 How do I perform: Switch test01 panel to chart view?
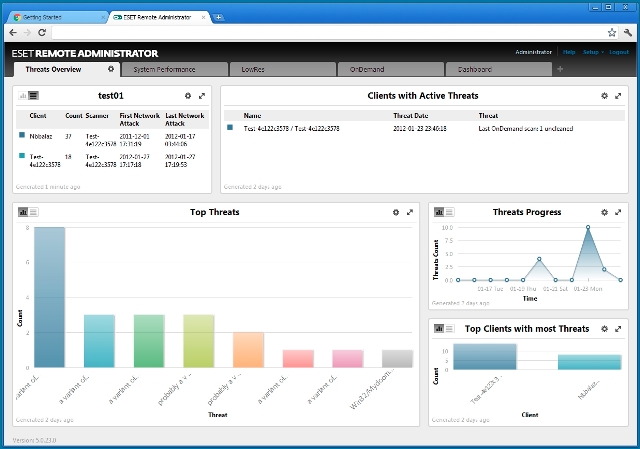click(x=23, y=96)
